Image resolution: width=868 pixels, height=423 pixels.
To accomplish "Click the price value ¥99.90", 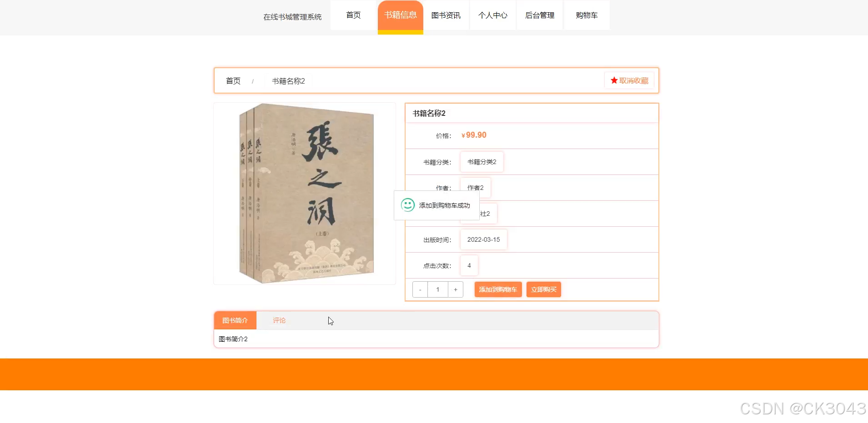I will click(474, 135).
